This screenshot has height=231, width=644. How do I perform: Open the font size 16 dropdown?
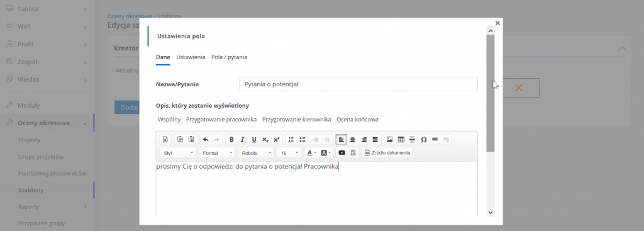click(289, 153)
